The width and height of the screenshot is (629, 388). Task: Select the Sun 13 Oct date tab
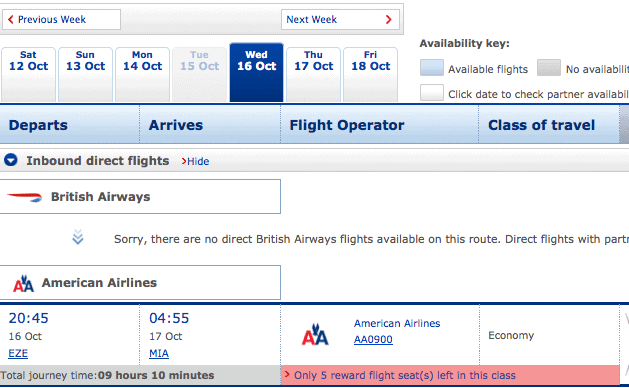(85, 74)
